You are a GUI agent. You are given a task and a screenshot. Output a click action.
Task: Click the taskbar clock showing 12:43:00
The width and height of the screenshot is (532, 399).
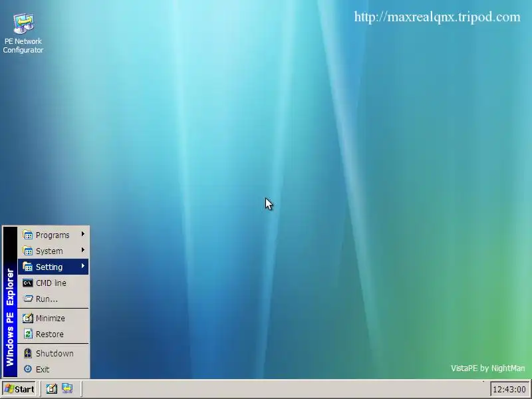tap(509, 389)
